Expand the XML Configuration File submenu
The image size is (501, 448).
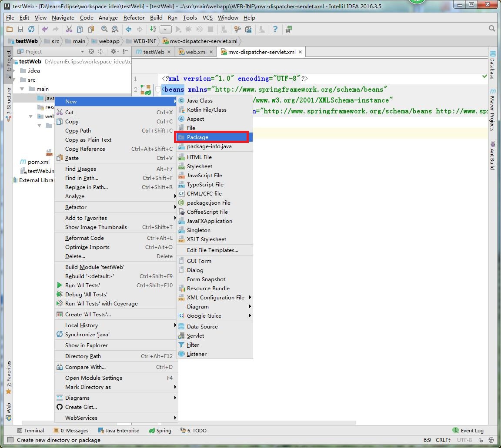214,297
